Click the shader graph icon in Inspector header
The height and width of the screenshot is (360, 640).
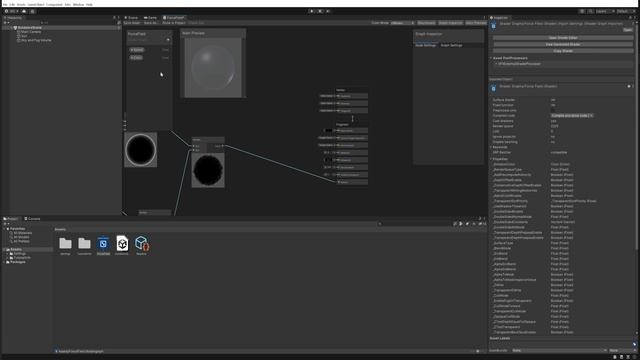pos(493,26)
